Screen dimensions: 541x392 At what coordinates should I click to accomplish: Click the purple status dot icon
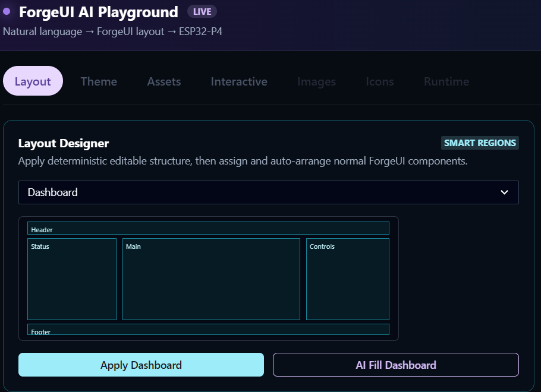[7, 11]
